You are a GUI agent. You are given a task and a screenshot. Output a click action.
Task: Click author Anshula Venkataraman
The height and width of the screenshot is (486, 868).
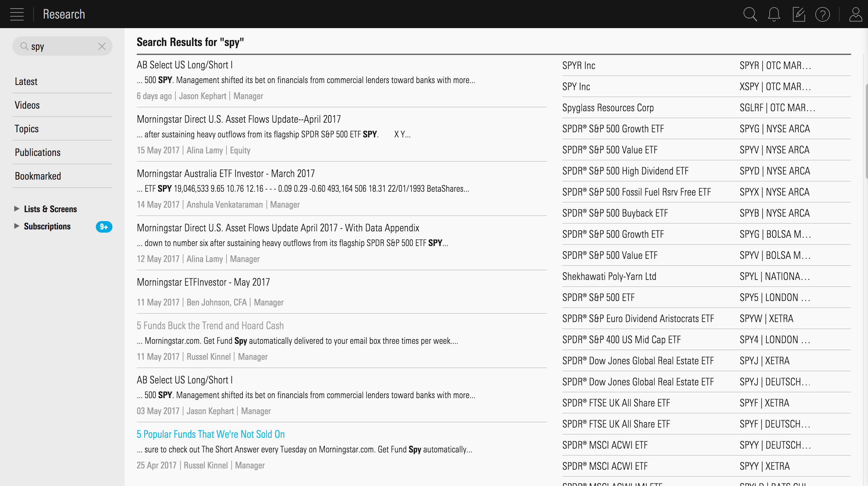click(225, 204)
